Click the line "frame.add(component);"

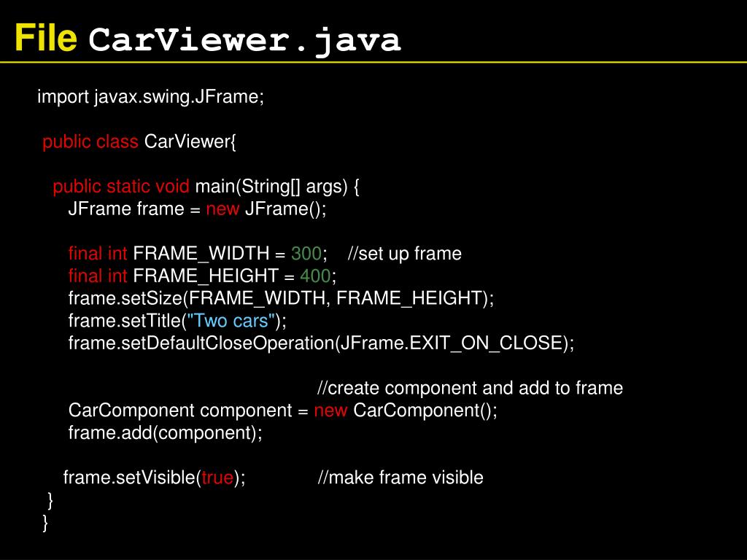[165, 433]
